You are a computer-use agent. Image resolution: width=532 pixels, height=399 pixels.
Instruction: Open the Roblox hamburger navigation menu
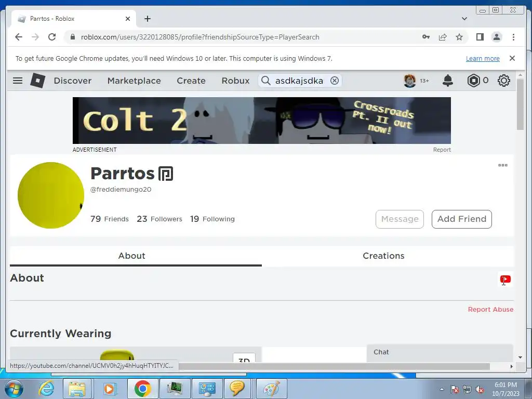coord(18,81)
